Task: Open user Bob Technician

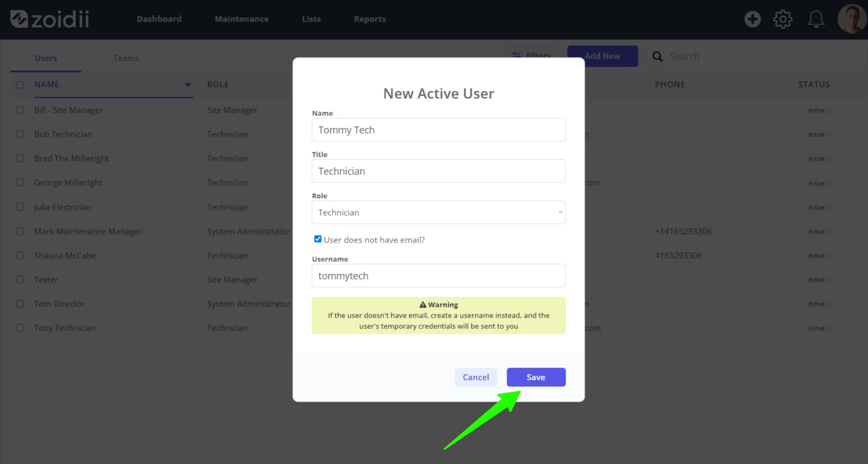Action: (x=63, y=134)
